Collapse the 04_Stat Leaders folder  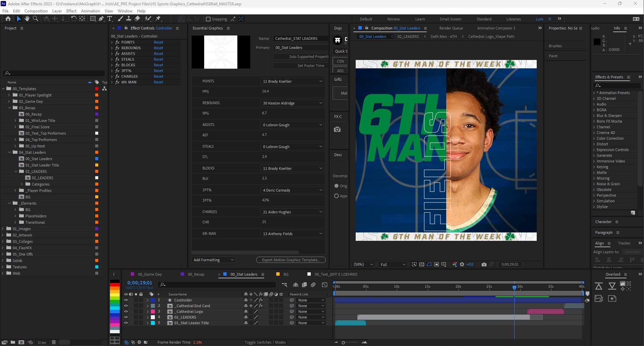coord(10,152)
